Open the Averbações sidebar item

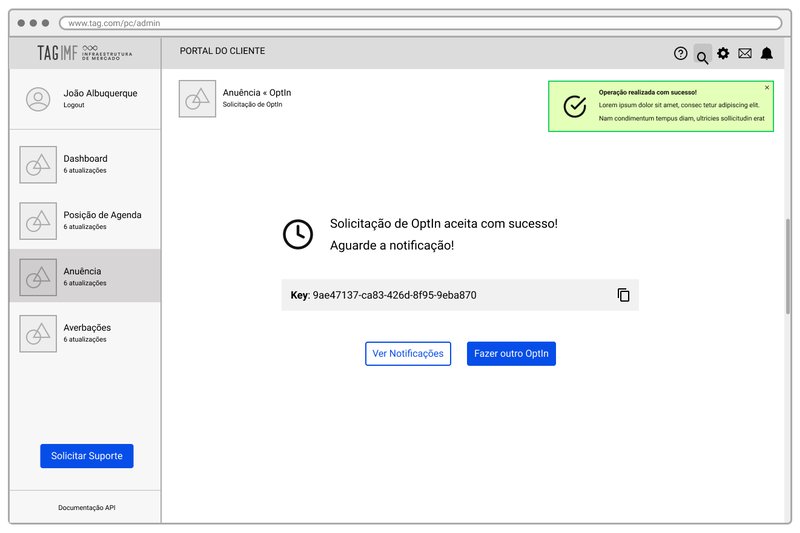click(85, 333)
